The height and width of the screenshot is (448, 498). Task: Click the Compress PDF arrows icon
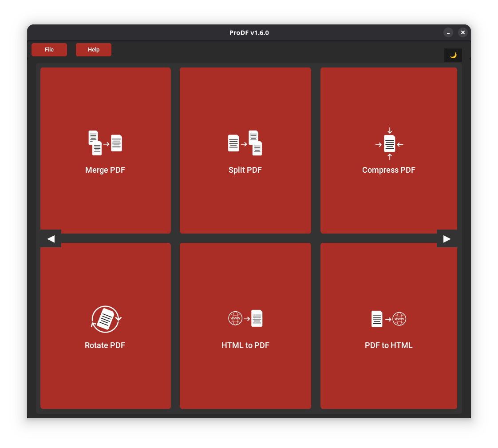(x=389, y=143)
